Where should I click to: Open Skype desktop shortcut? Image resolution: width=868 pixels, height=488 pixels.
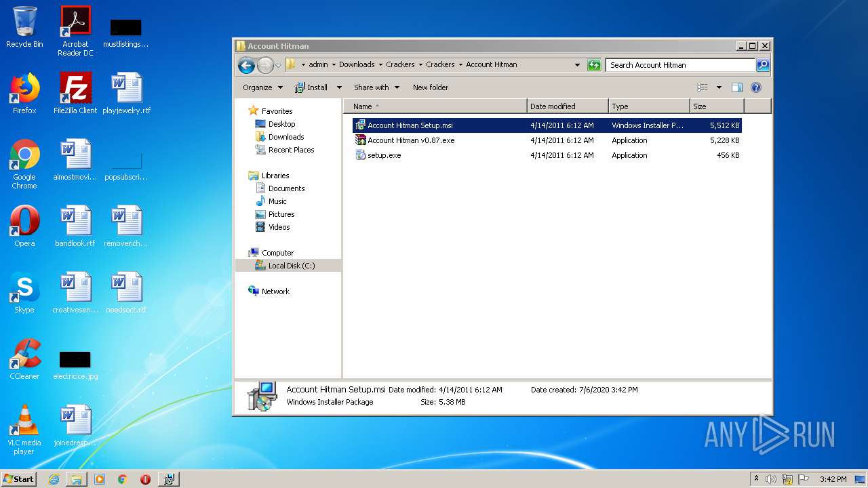[x=24, y=293]
